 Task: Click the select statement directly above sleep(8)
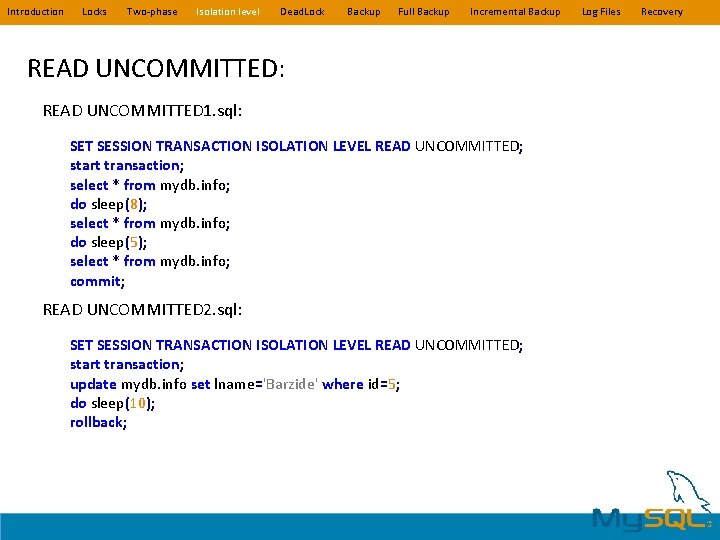tap(150, 185)
